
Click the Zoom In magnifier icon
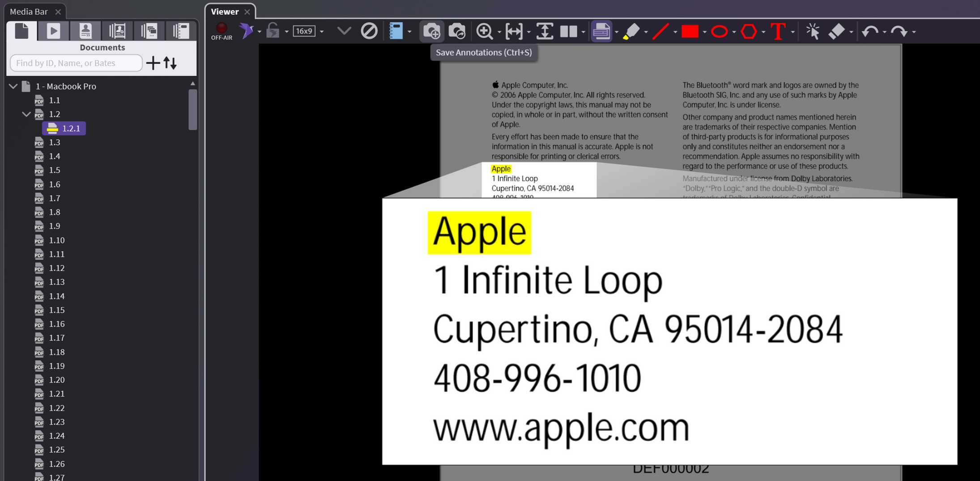484,31
